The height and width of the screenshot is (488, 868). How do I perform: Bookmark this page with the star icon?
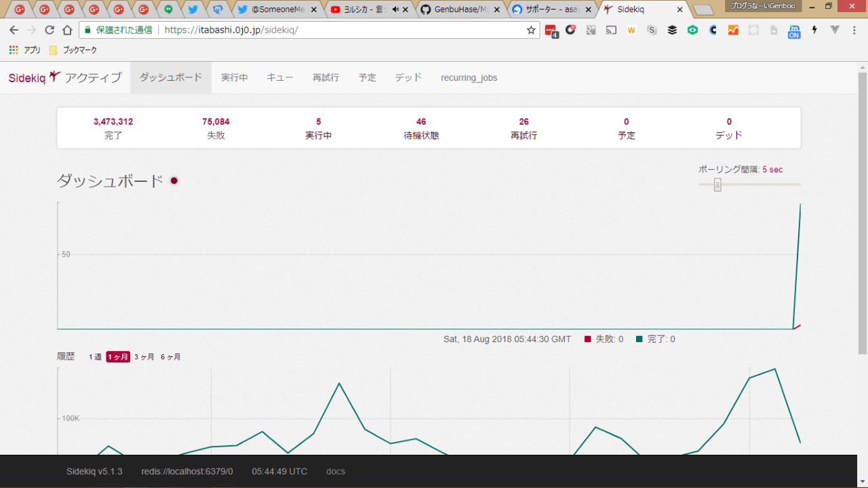[531, 30]
